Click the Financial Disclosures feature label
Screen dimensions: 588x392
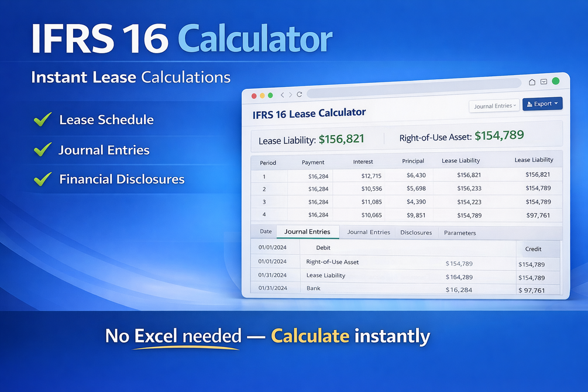(122, 179)
